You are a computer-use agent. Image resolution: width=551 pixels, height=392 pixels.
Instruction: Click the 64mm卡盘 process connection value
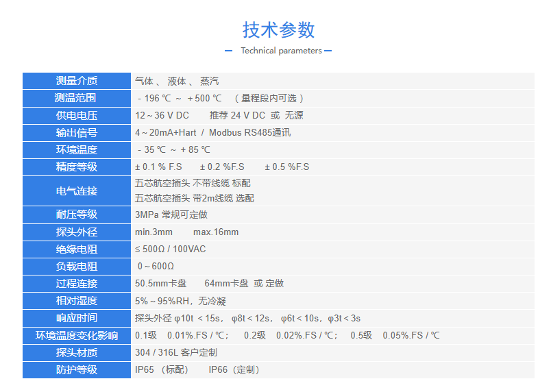[225, 283]
